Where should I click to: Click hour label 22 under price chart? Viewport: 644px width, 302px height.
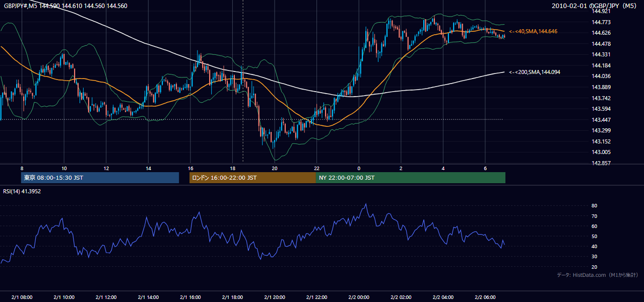pyautogui.click(x=316, y=168)
